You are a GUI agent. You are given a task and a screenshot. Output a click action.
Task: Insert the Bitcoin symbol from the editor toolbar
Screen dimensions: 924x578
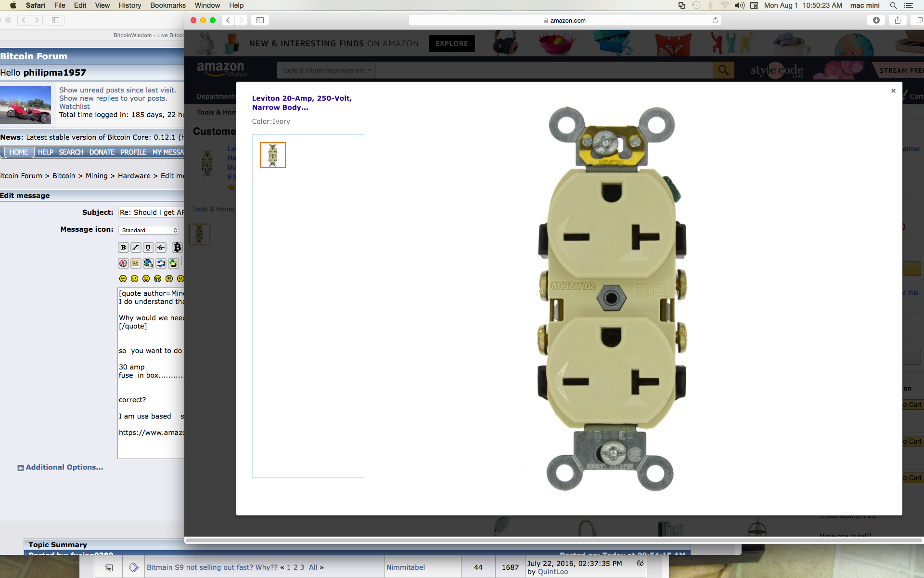[x=177, y=248]
